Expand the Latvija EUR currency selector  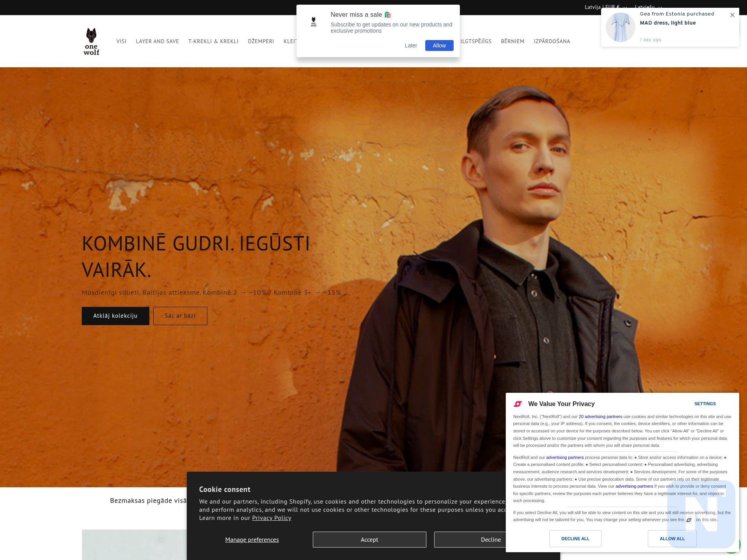(x=605, y=7)
